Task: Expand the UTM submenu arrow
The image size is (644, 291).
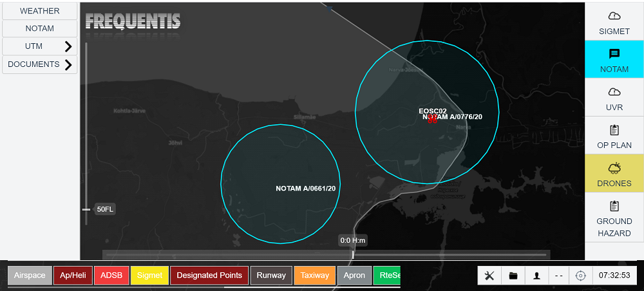Action: (68, 46)
